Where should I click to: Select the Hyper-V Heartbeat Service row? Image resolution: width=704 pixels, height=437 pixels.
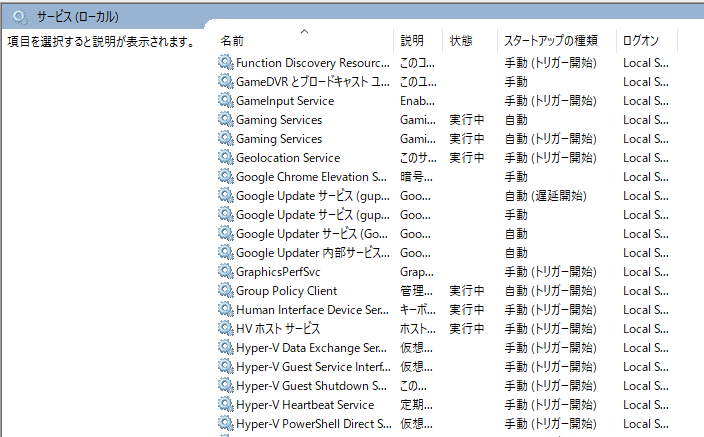click(x=447, y=404)
